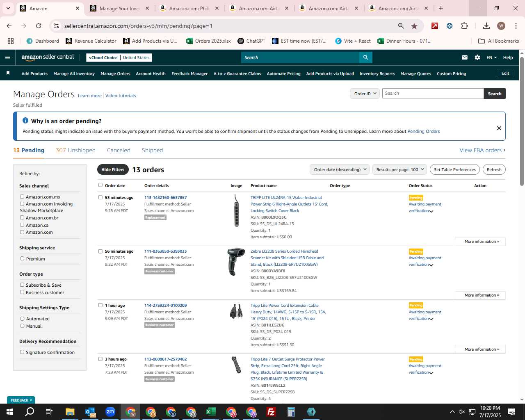The image size is (525, 420).
Task: Close the 'Why is an order pending' banner
Action: 499,128
